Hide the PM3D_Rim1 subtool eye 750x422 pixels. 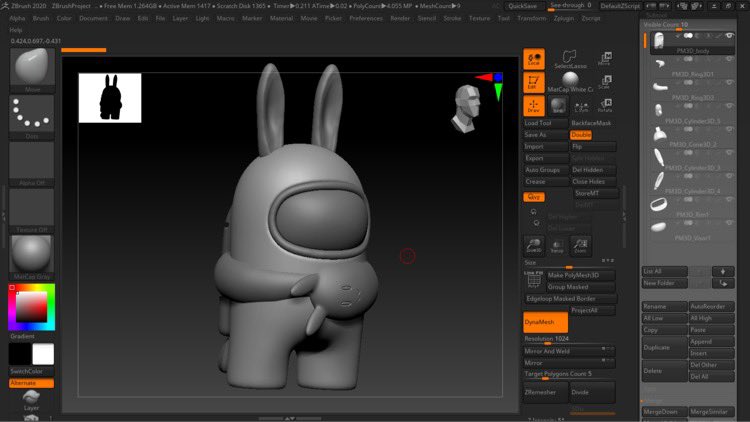tap(729, 200)
